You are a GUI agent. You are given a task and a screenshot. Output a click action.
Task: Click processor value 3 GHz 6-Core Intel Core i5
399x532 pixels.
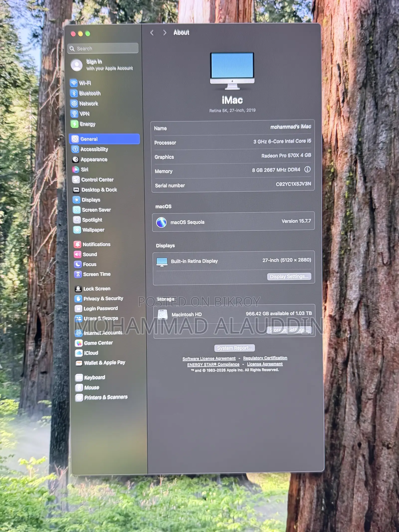coord(282,141)
